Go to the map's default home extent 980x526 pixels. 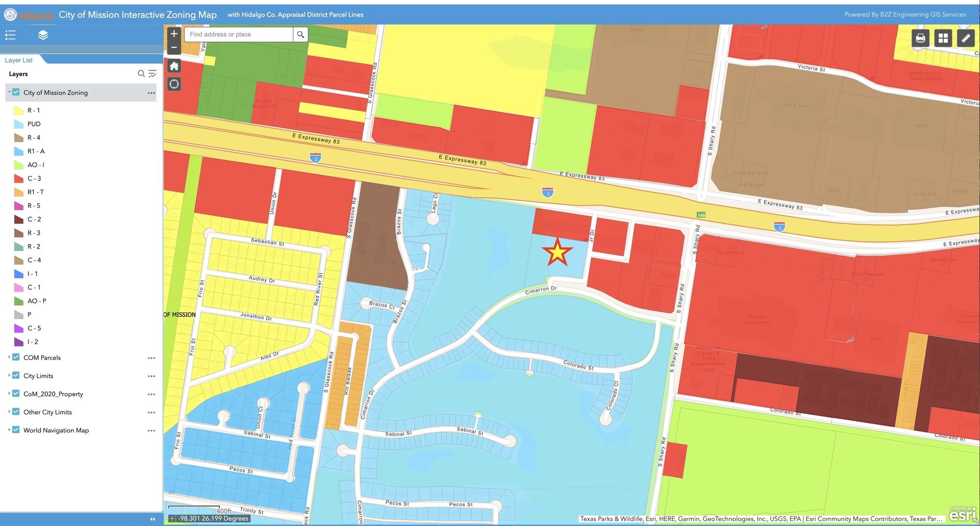pos(174,66)
